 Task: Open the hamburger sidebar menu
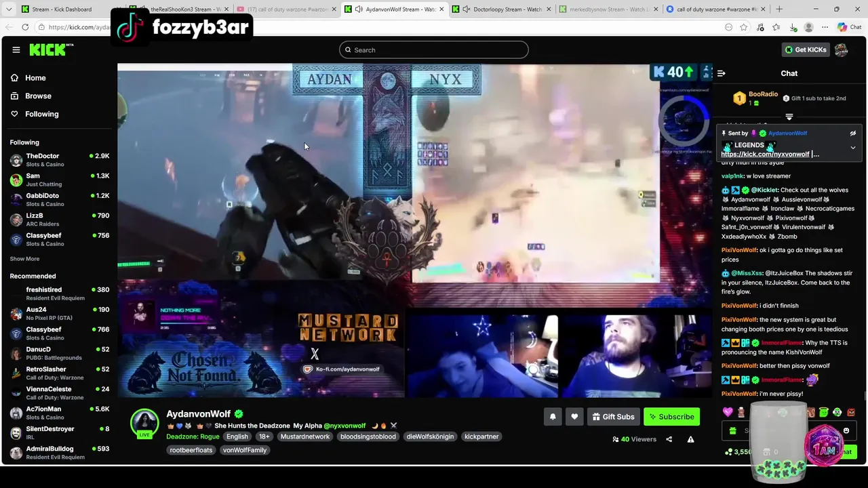click(16, 49)
